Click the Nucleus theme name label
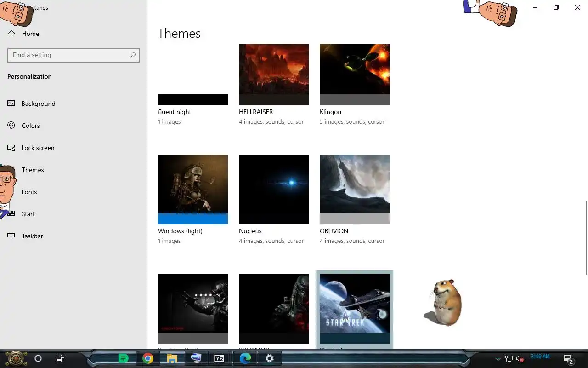588x368 pixels. [x=250, y=231]
